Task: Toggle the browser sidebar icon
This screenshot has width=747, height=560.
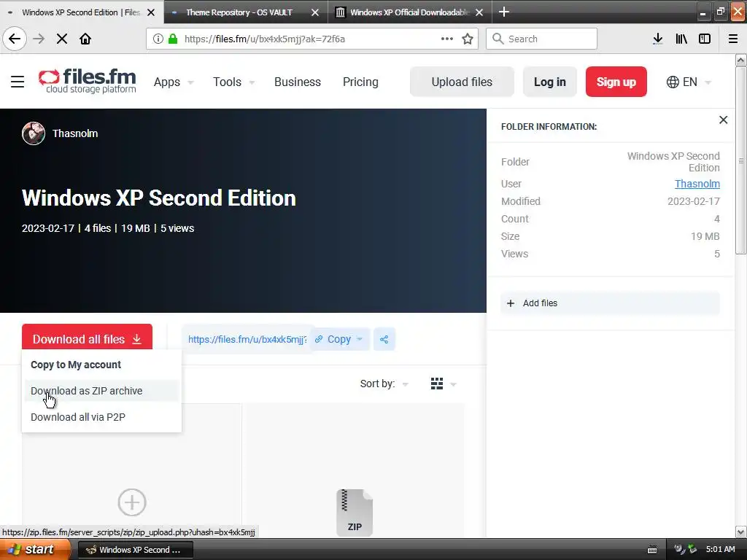Action: [x=705, y=39]
